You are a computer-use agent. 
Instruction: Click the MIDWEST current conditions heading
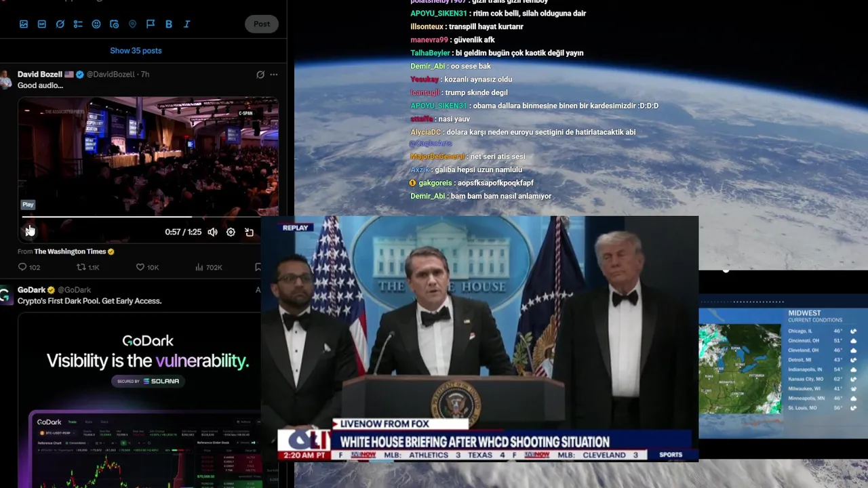815,317
